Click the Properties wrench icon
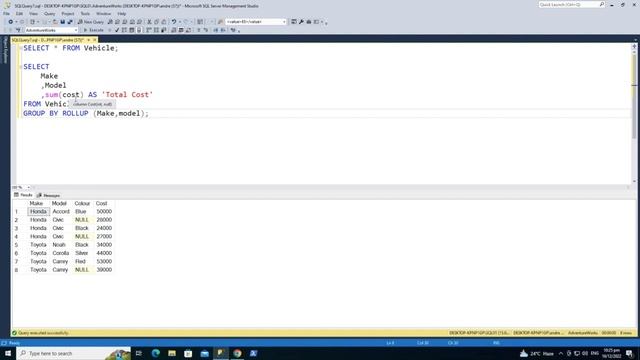The image size is (640, 360). [x=301, y=22]
